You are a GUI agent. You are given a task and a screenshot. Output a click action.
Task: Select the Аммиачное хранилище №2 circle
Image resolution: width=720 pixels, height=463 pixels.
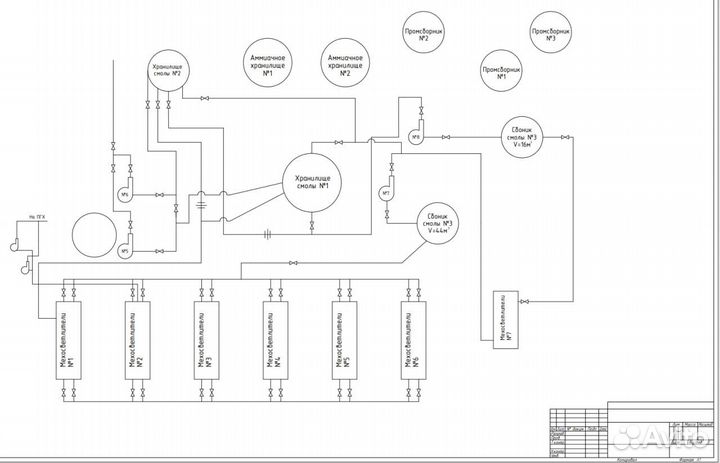[345, 66]
